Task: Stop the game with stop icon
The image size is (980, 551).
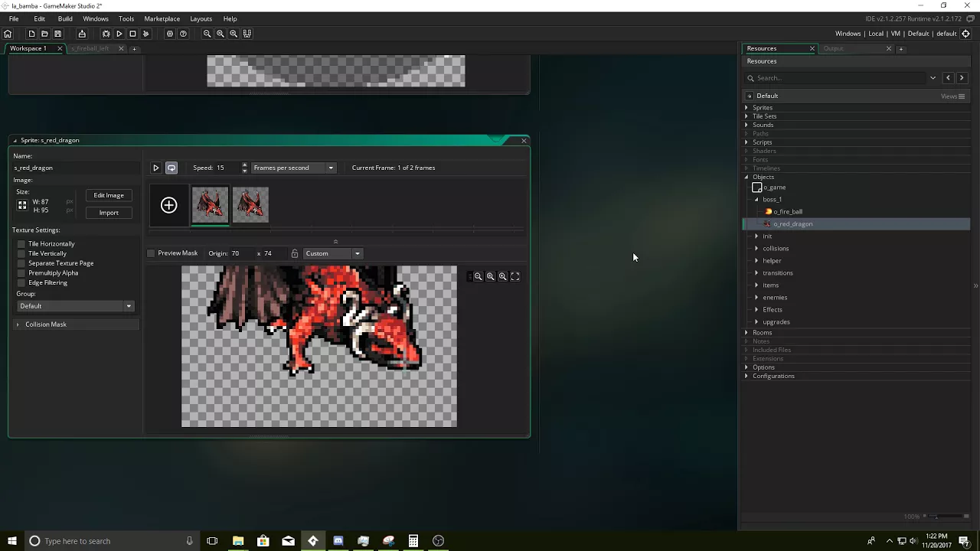Action: point(132,34)
